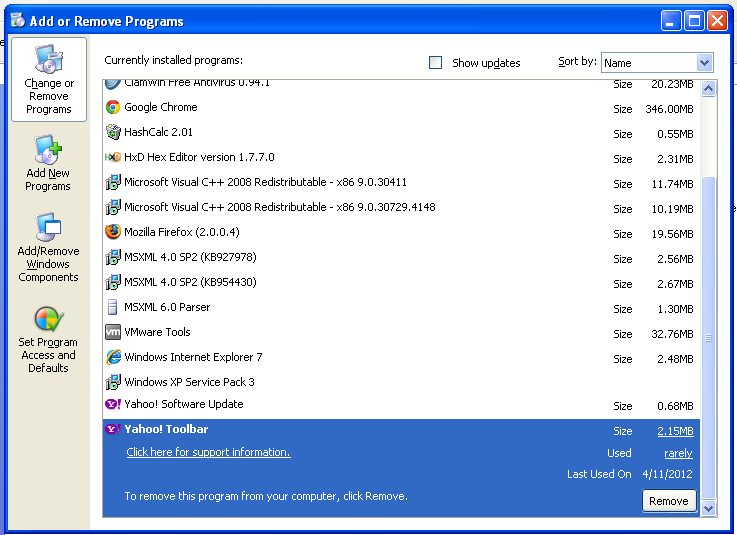Open Change or Remove Programs view
The width and height of the screenshot is (737, 535).
[x=49, y=80]
